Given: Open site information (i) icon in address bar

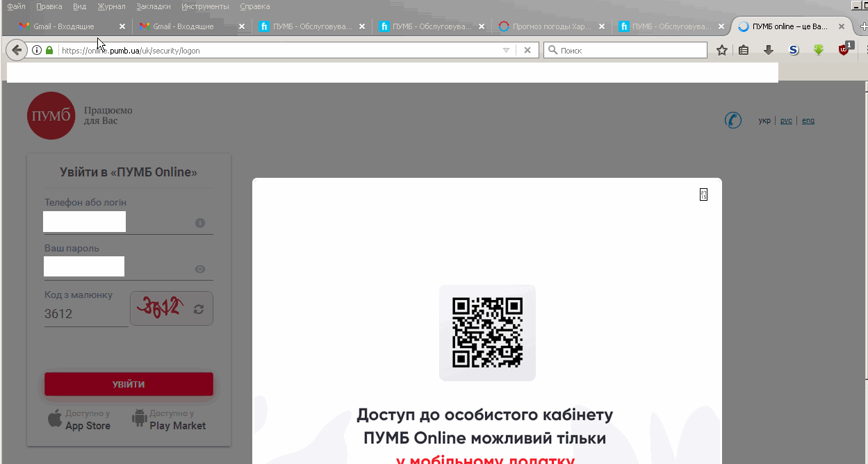Looking at the screenshot, I should 37,50.
